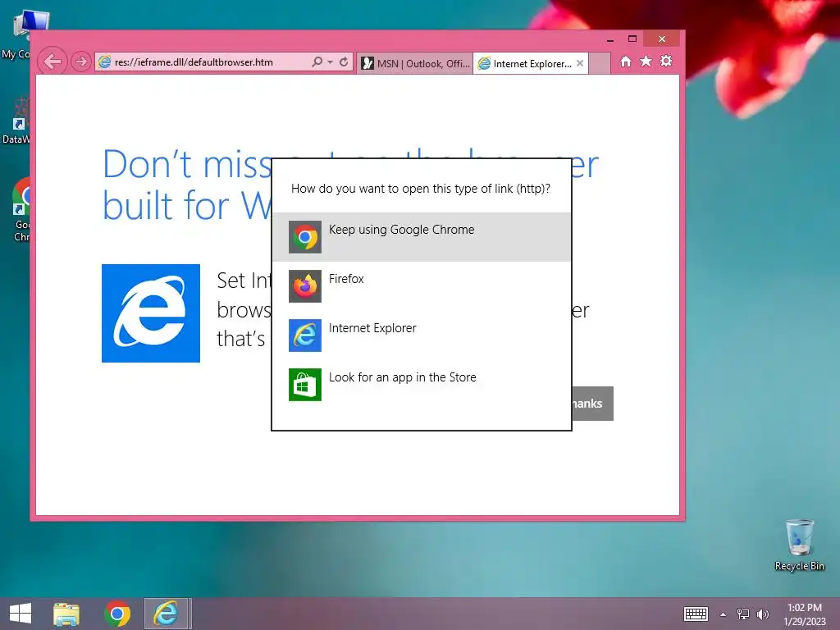Image resolution: width=840 pixels, height=630 pixels.
Task: Open a new tab button
Action: [600, 63]
